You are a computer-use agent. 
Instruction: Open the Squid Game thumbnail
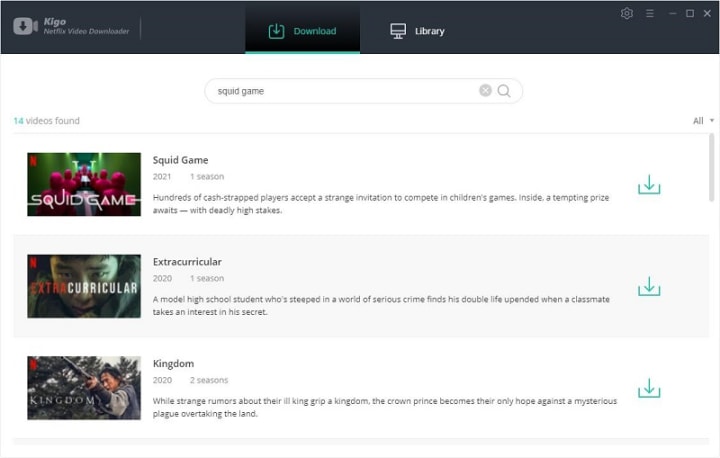[x=84, y=184]
